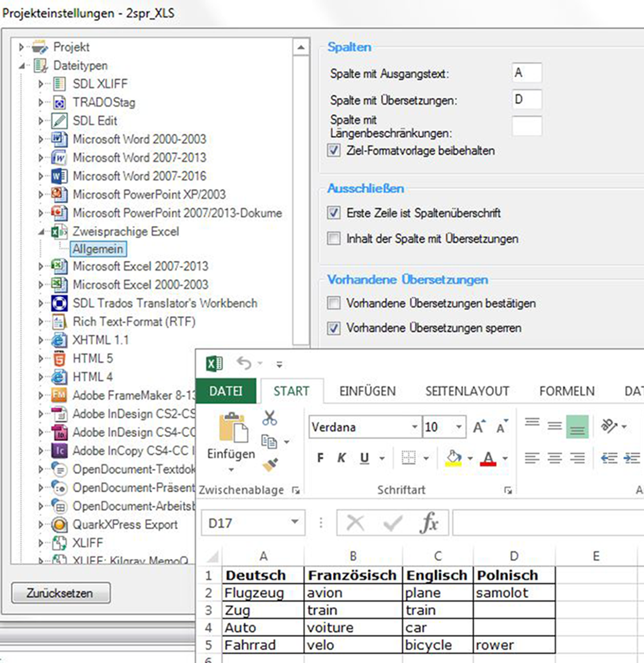
Task: Increase font size with larger A icon
Action: [x=479, y=427]
